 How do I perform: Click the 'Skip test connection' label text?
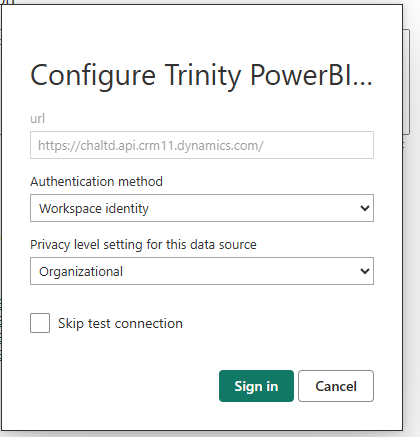(120, 324)
